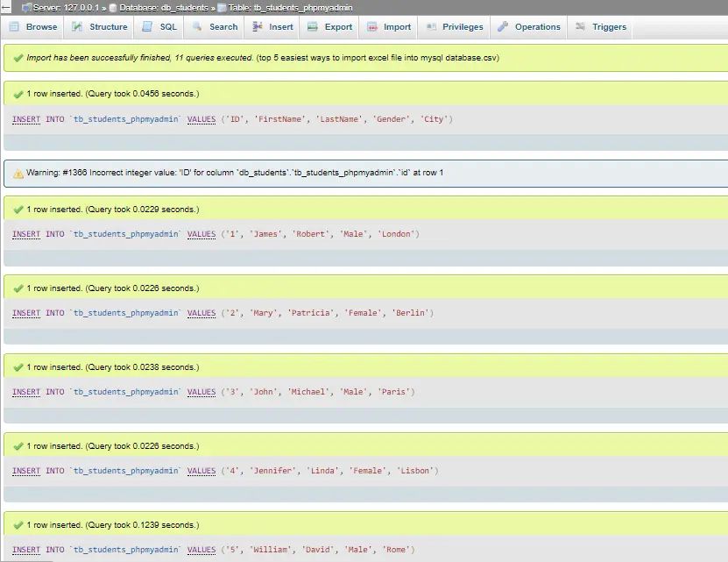This screenshot has height=562, width=728.
Task: Click Server: 127.0.0.1 breadcrumb link
Action: [x=66, y=7]
